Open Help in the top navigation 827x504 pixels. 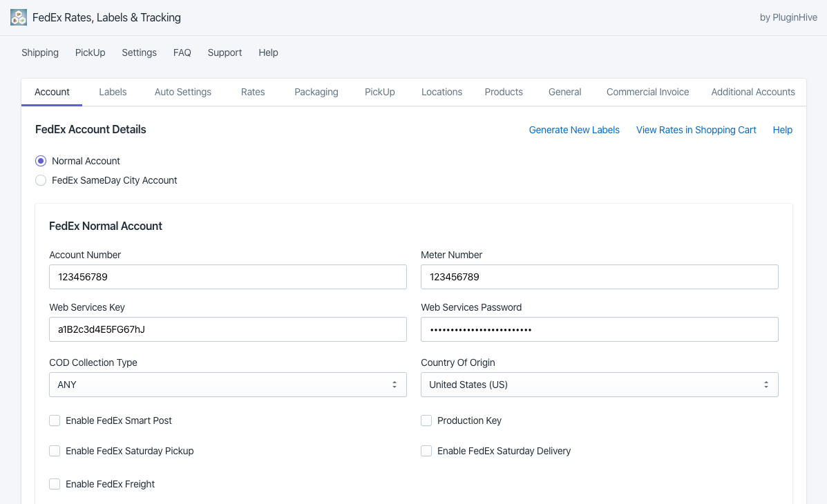point(268,52)
